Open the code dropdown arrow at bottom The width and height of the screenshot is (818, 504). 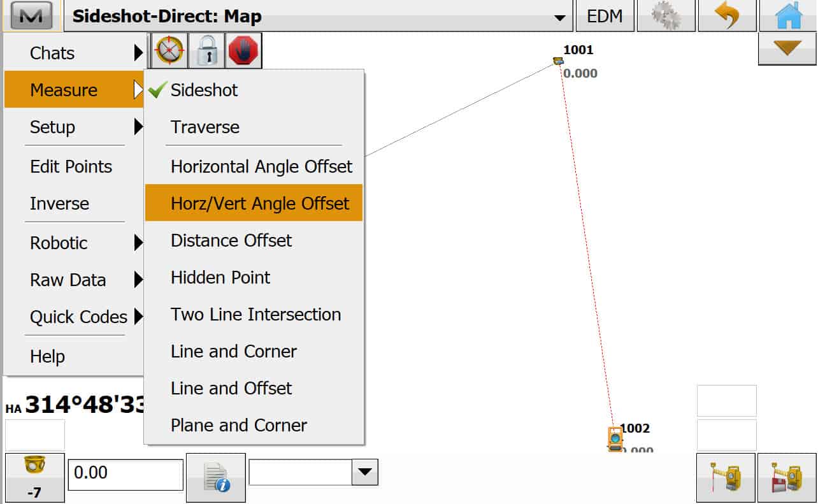tap(365, 472)
